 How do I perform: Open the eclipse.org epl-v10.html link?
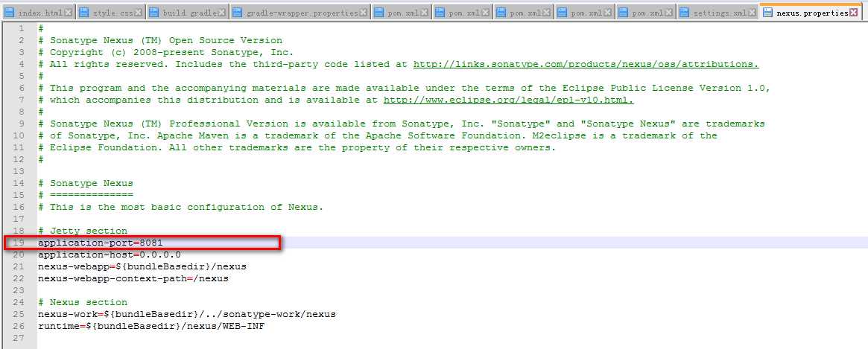pyautogui.click(x=508, y=100)
